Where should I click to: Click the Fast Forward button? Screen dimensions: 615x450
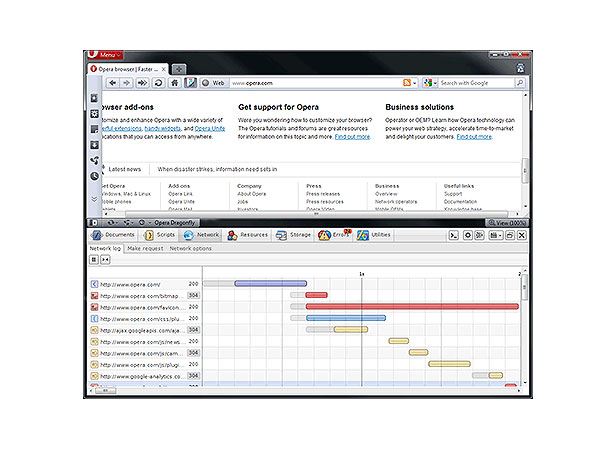(142, 83)
